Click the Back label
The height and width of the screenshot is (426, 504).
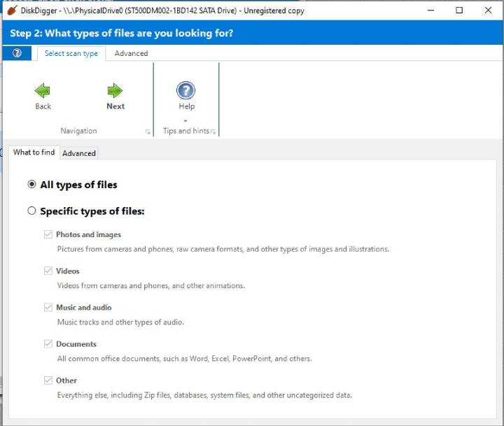(x=43, y=106)
